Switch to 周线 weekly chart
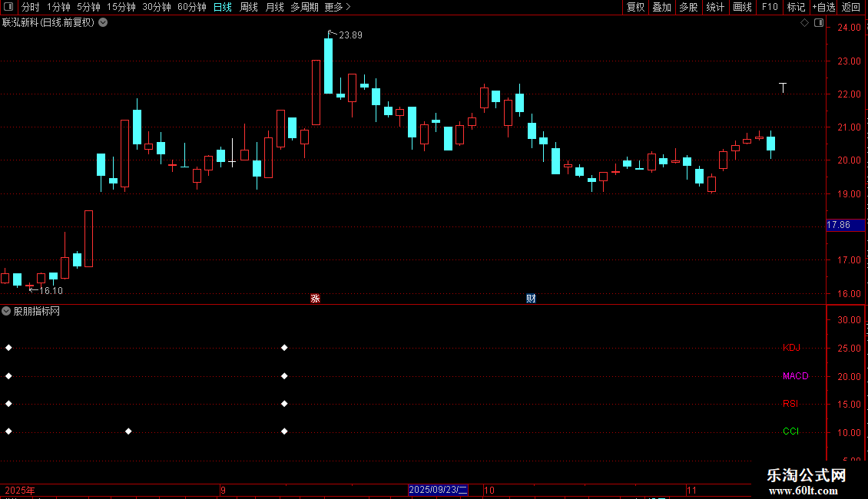 pos(249,7)
